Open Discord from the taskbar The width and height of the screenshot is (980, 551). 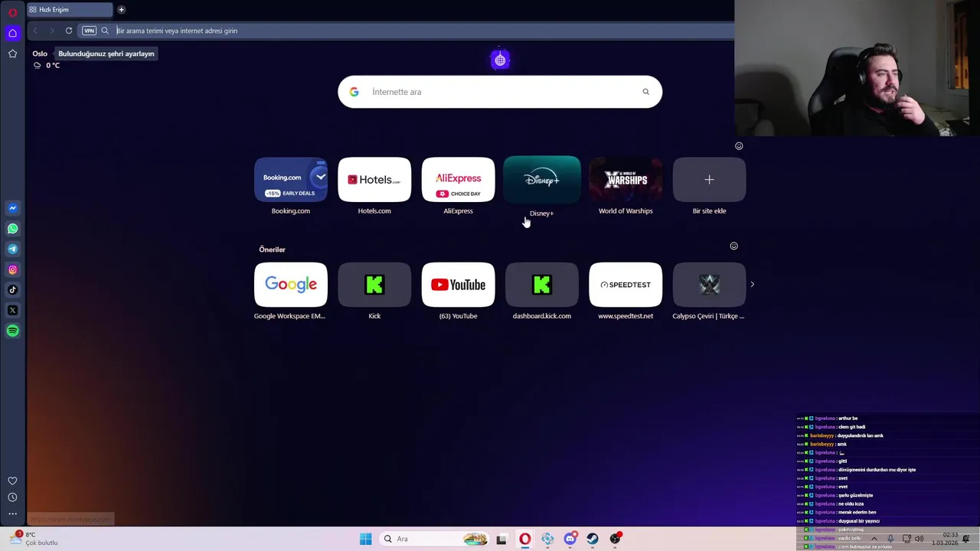(570, 539)
